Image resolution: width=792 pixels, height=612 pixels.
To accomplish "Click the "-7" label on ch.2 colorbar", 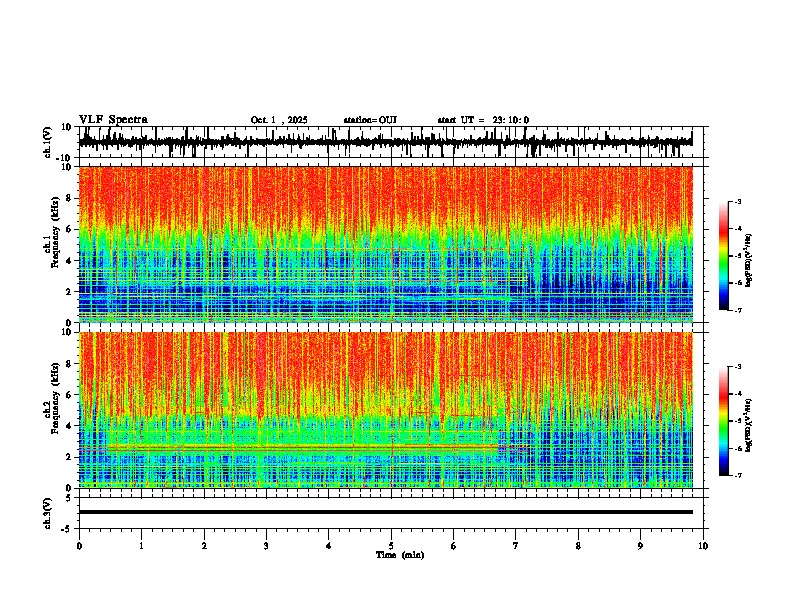I will [x=737, y=476].
